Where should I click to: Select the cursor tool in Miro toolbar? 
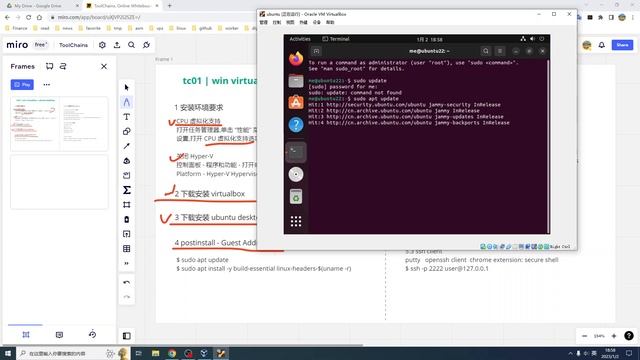point(127,87)
